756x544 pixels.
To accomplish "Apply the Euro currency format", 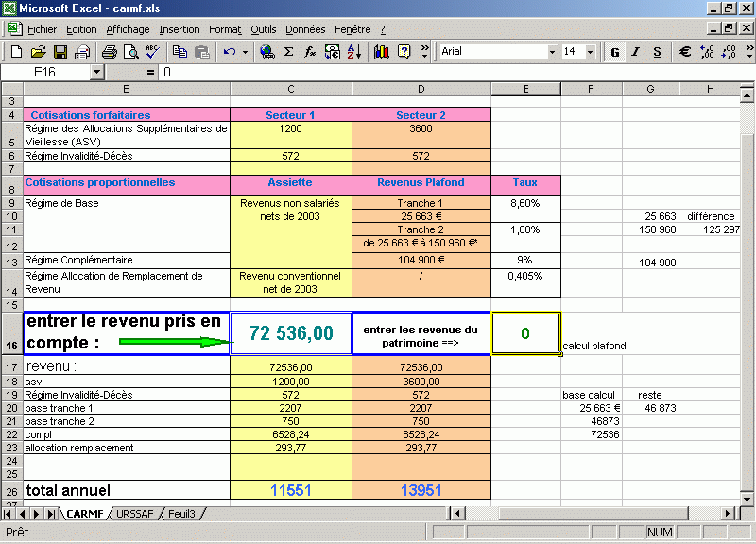I will tap(685, 52).
